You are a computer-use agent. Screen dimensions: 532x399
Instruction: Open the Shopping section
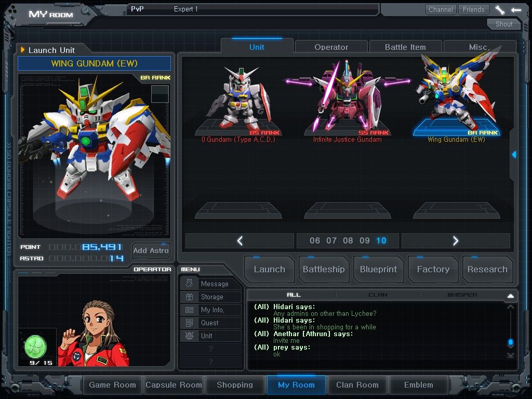235,385
